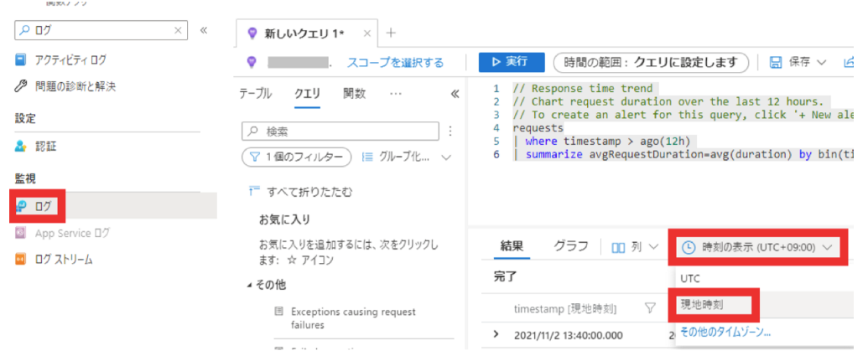Open 時間の範囲 time range selector

pyautogui.click(x=651, y=63)
